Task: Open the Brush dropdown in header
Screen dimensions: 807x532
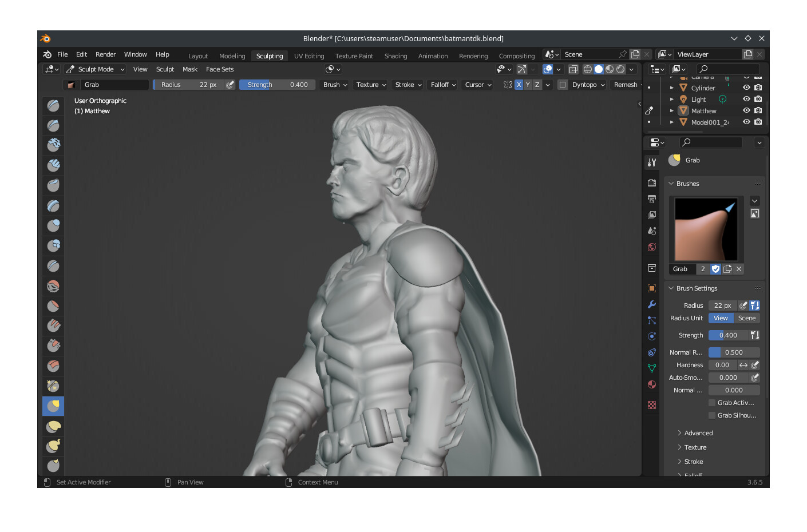Action: click(x=335, y=85)
